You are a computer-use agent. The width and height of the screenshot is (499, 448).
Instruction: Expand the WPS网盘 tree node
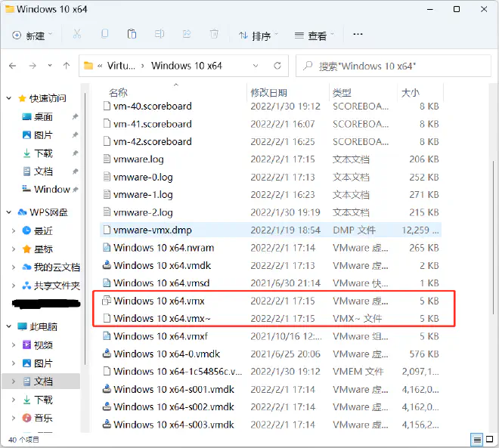[x=9, y=212]
